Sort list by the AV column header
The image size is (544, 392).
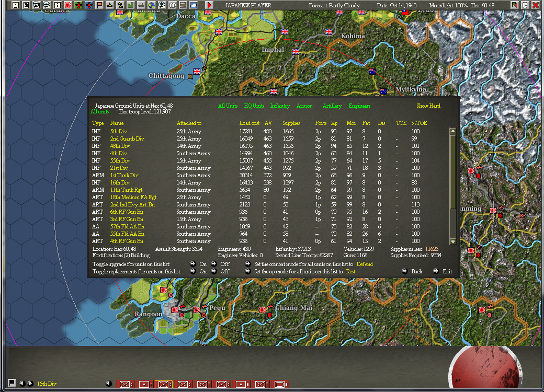[x=268, y=123]
